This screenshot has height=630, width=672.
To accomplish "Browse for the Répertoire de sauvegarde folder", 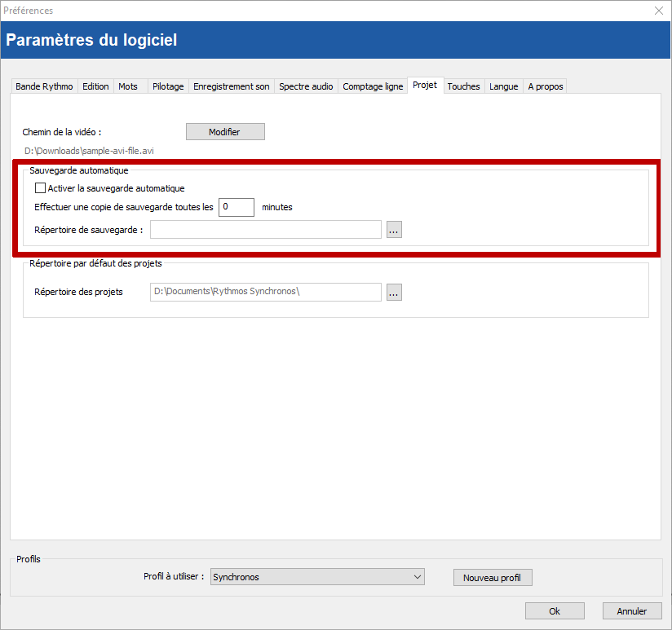I will click(x=394, y=230).
